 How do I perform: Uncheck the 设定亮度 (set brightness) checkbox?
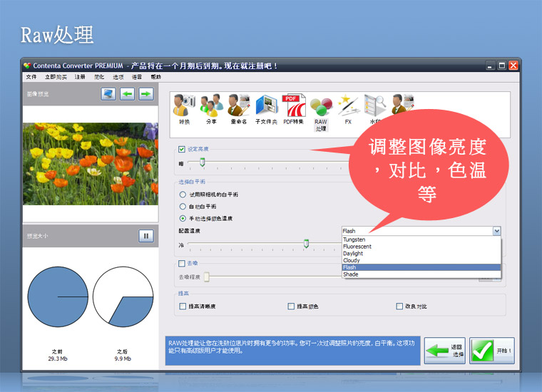(182, 149)
